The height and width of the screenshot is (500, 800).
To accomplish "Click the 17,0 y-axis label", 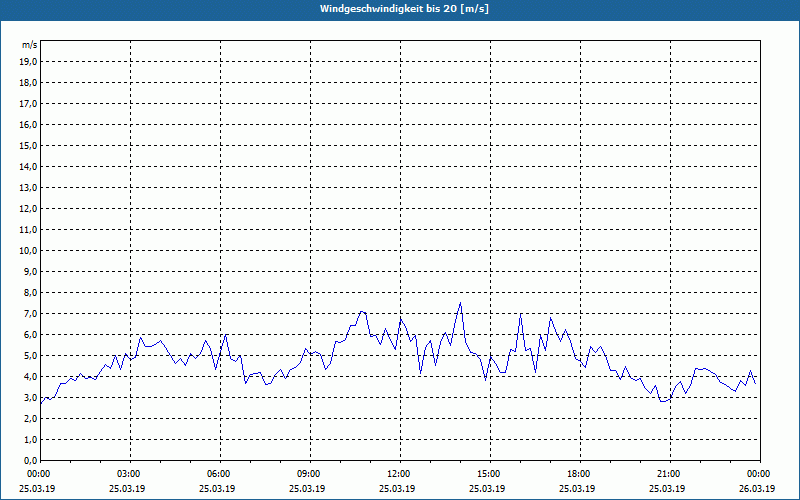I will coord(28,104).
